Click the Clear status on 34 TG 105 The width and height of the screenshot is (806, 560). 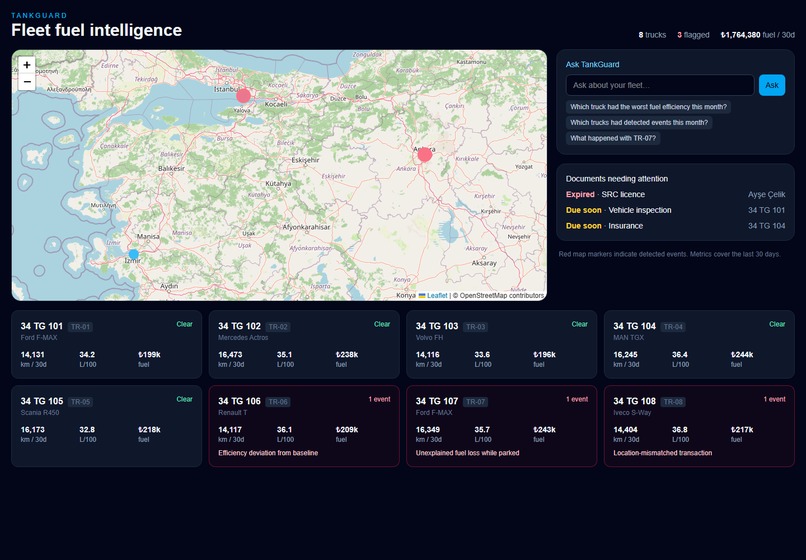pyautogui.click(x=185, y=399)
